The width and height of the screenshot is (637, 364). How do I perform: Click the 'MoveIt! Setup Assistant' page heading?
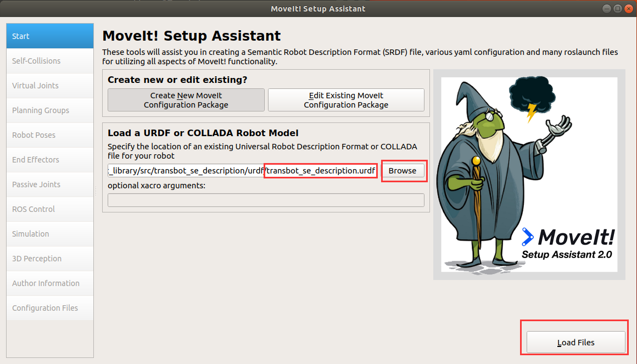tap(191, 36)
